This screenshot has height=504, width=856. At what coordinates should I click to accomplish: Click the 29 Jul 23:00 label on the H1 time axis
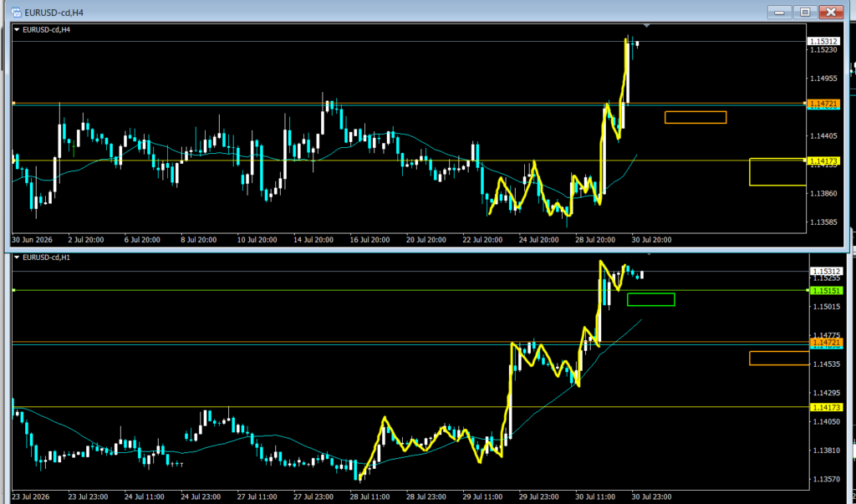click(538, 497)
